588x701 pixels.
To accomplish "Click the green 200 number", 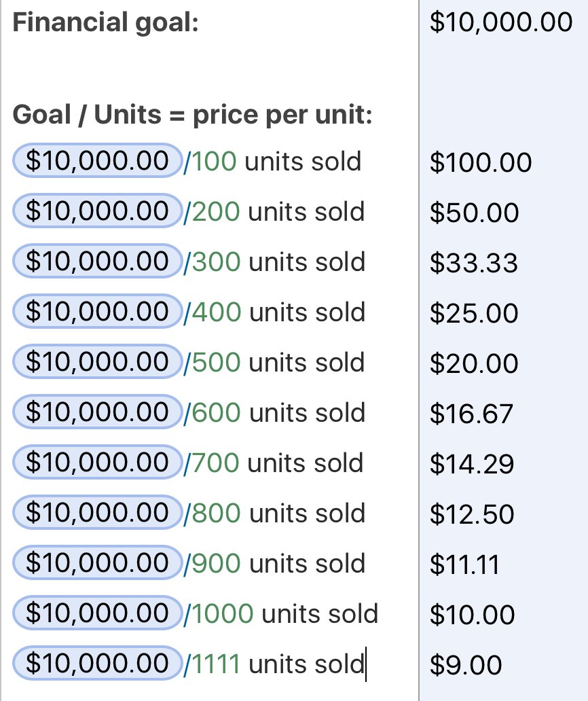I will (x=216, y=212).
